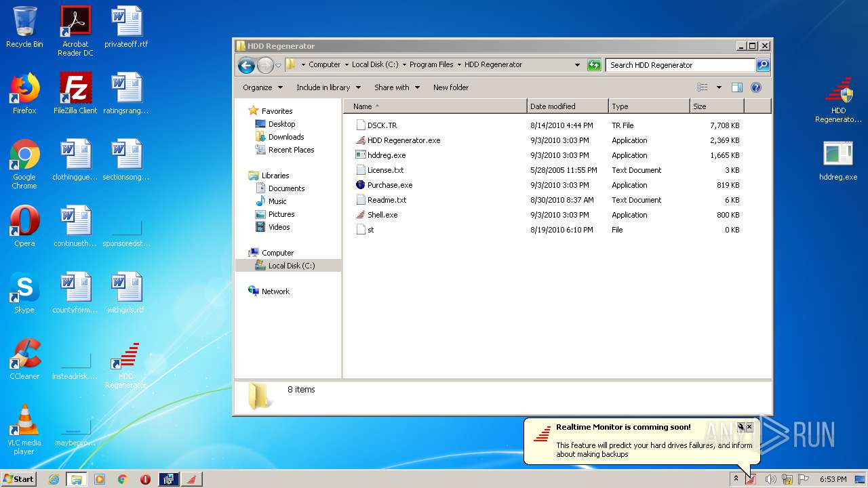Sort by Date modified column

tap(568, 106)
